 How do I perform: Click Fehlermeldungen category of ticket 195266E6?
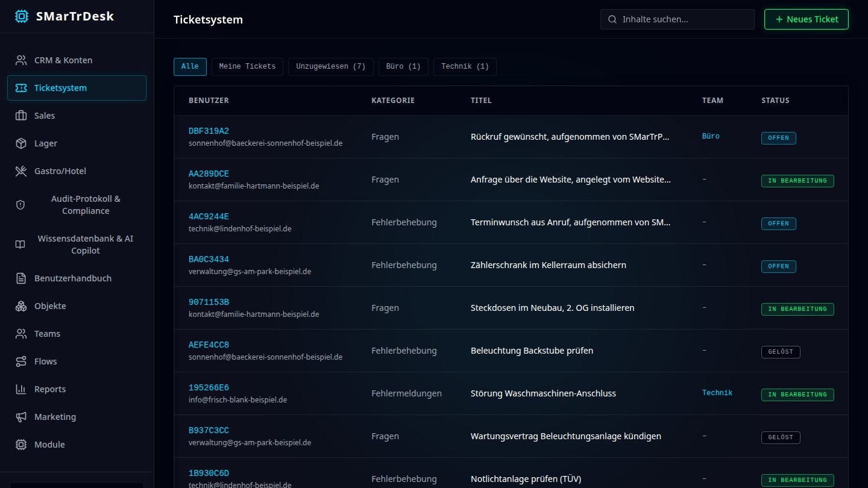coord(406,393)
